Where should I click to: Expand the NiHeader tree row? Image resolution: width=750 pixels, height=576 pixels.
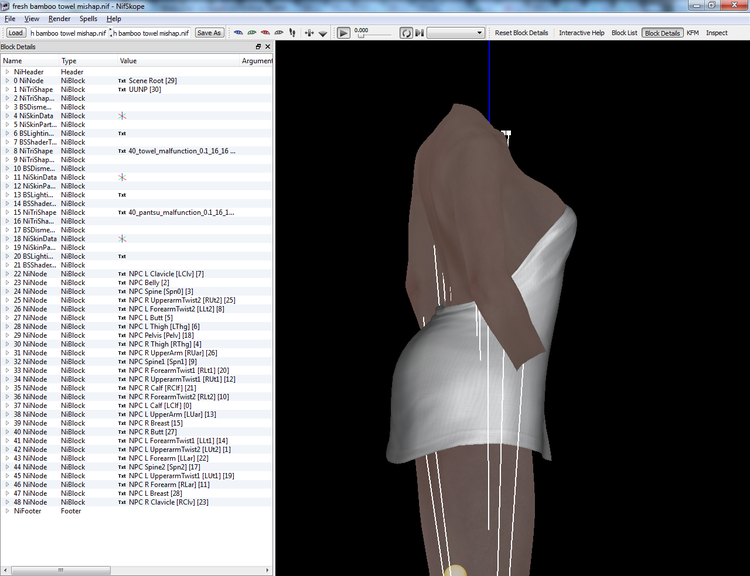coord(7,72)
